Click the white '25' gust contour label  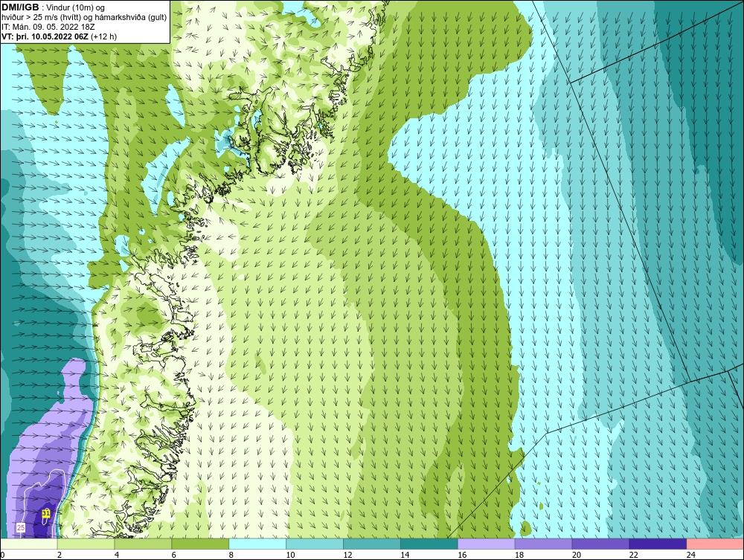(21, 527)
